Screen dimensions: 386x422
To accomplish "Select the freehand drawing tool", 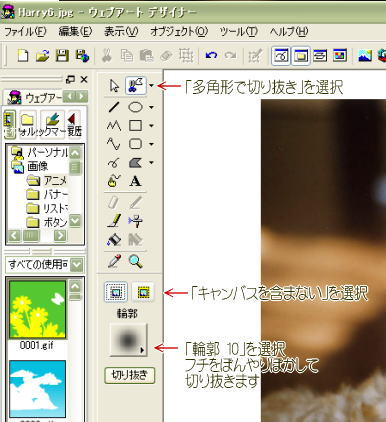I will (114, 163).
